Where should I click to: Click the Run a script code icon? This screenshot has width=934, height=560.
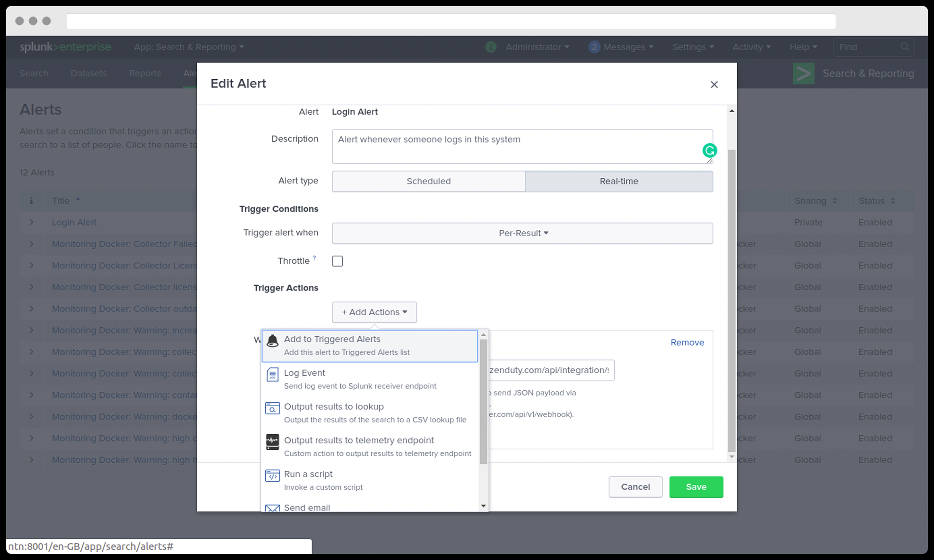[x=272, y=476]
